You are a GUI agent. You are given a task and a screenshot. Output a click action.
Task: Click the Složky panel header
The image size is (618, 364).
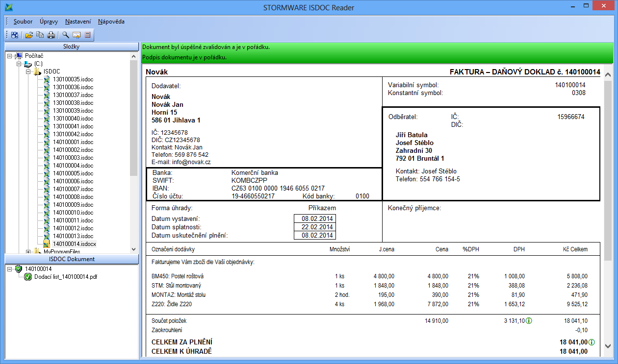tap(72, 47)
